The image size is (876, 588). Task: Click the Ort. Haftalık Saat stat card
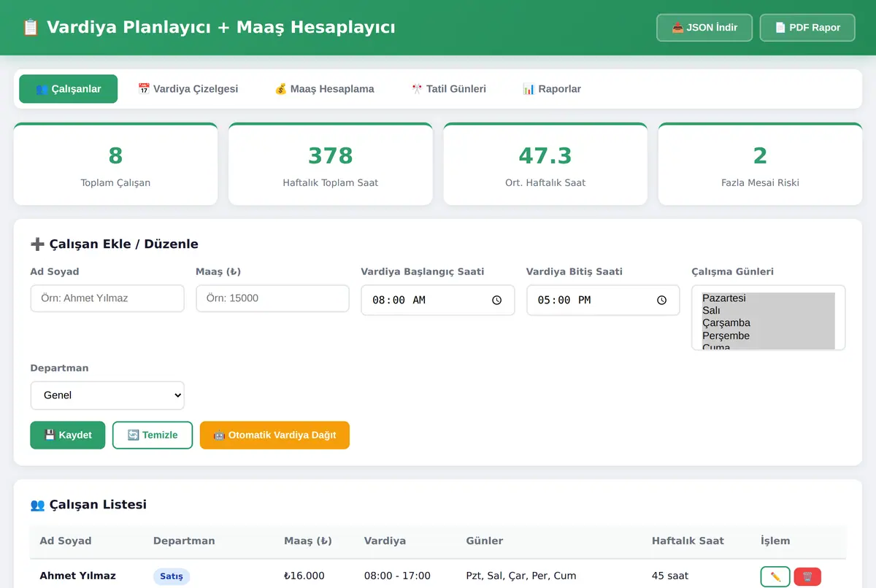(x=545, y=164)
